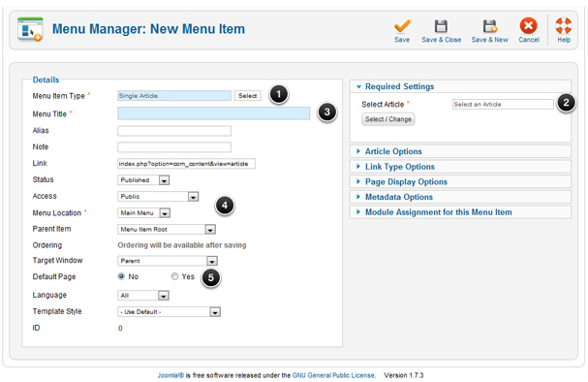Open the GNU General Public License link
This screenshot has height=382, width=588.
pos(334,375)
